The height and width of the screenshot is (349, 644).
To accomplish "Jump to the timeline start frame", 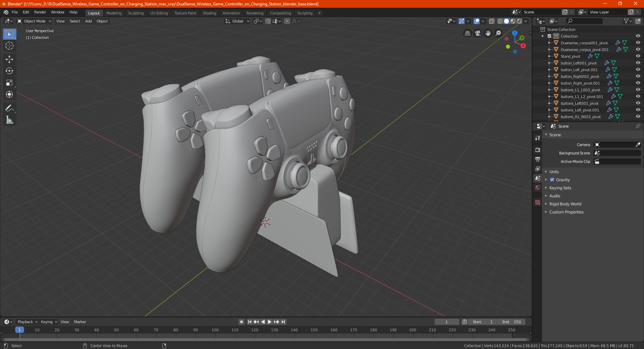I will tap(250, 322).
